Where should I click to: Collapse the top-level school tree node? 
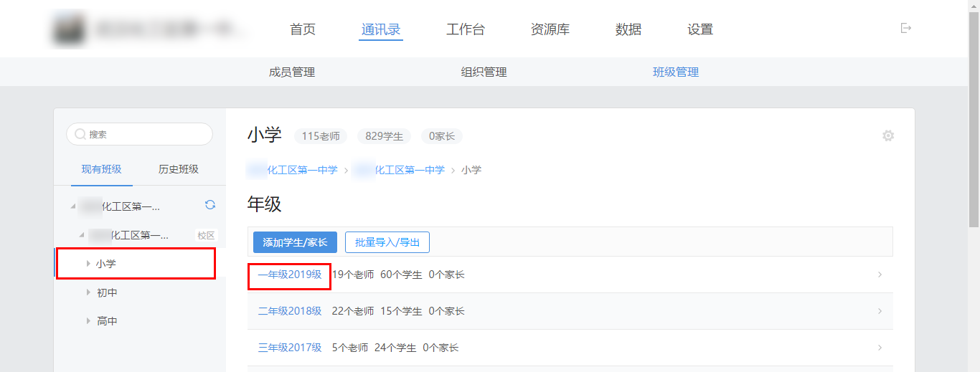(x=72, y=207)
